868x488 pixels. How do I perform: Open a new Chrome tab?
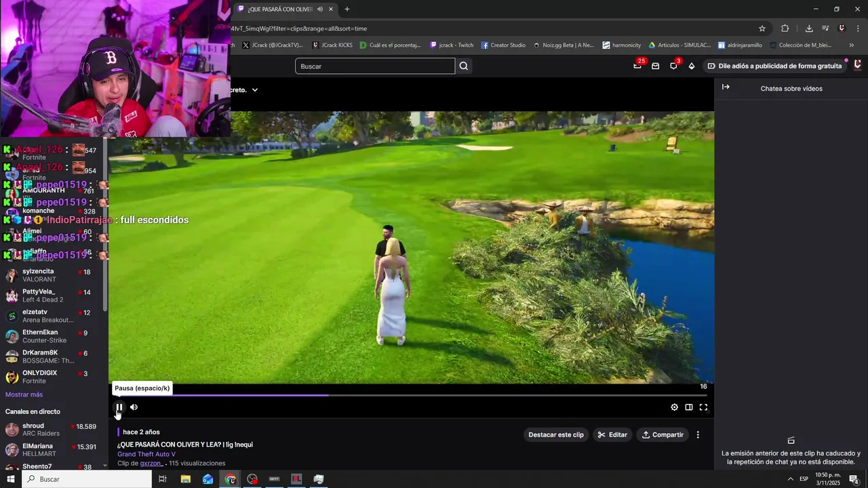[x=347, y=9]
